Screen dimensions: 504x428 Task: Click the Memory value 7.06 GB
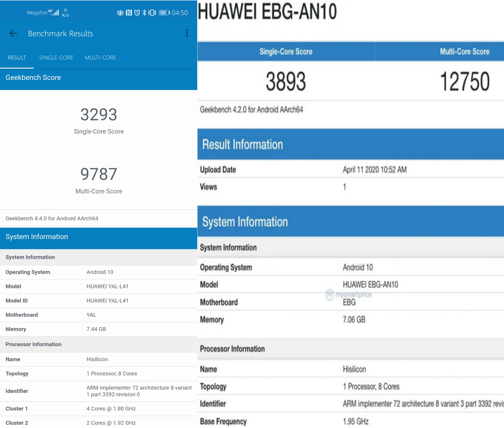354,319
